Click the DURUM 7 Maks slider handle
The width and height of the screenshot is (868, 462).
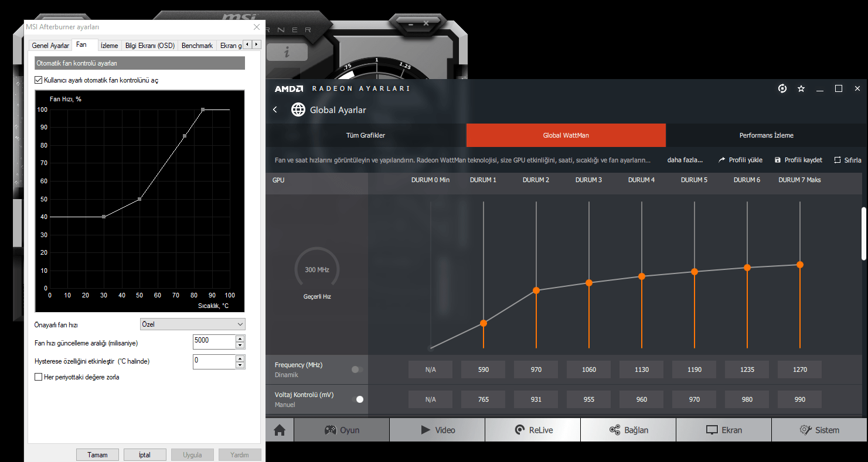click(x=800, y=265)
